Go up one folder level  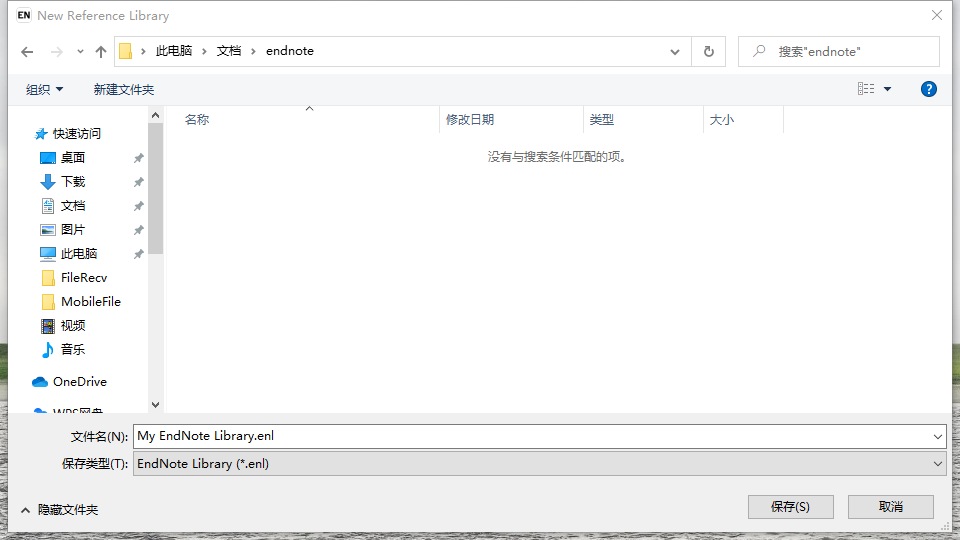(x=101, y=52)
